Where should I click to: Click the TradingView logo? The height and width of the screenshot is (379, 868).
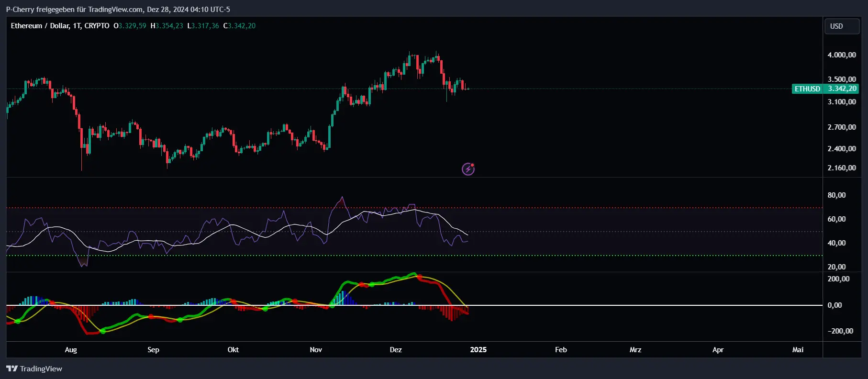(34, 368)
